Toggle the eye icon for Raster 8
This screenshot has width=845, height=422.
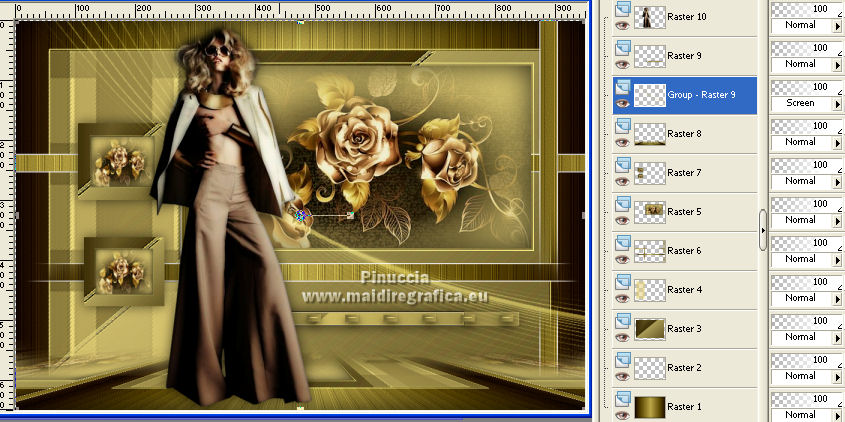623,142
